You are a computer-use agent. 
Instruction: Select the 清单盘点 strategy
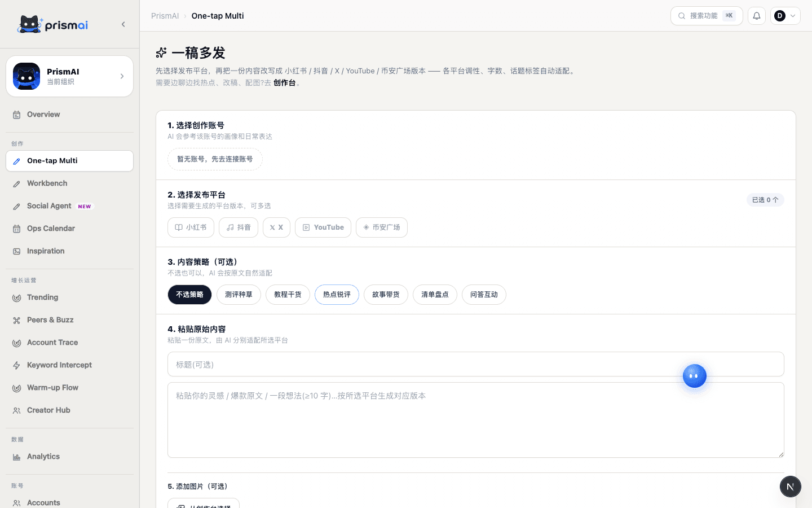(x=435, y=295)
